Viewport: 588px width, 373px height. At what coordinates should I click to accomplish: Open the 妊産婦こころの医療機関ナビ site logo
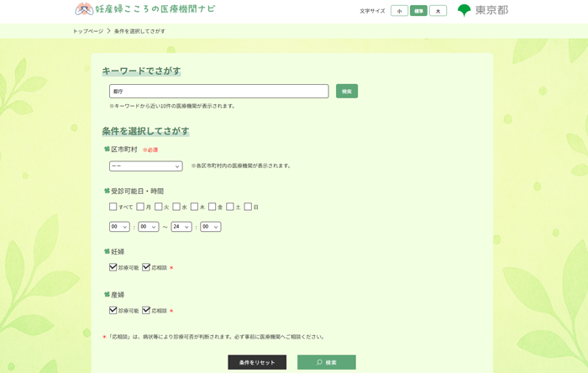145,9
